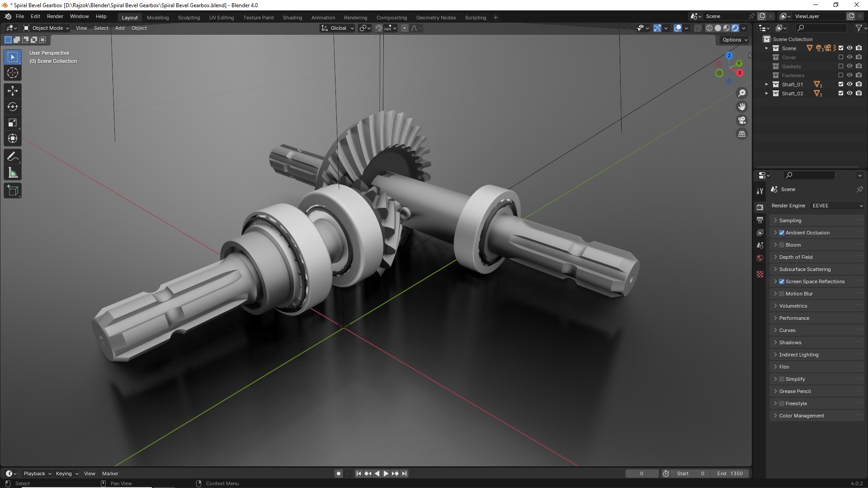Switch to the Shading workspace tab
Viewport: 868px width, 488px height.
[292, 18]
